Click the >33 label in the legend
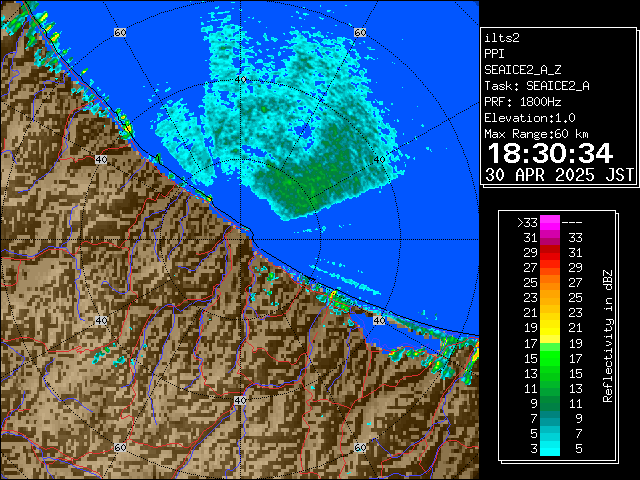The width and height of the screenshot is (640, 480). pyautogui.click(x=527, y=223)
